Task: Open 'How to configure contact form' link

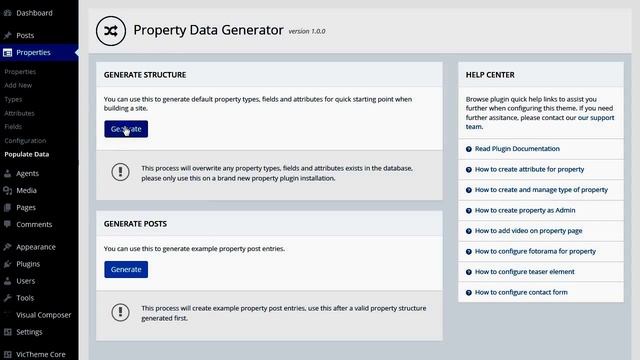Action: 521,293
